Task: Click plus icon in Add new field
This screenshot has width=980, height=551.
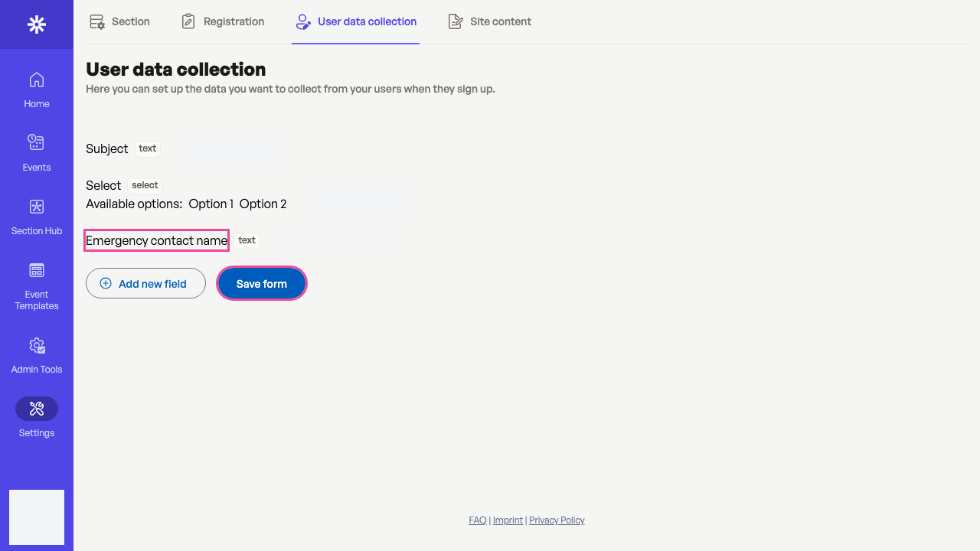Action: [x=106, y=283]
